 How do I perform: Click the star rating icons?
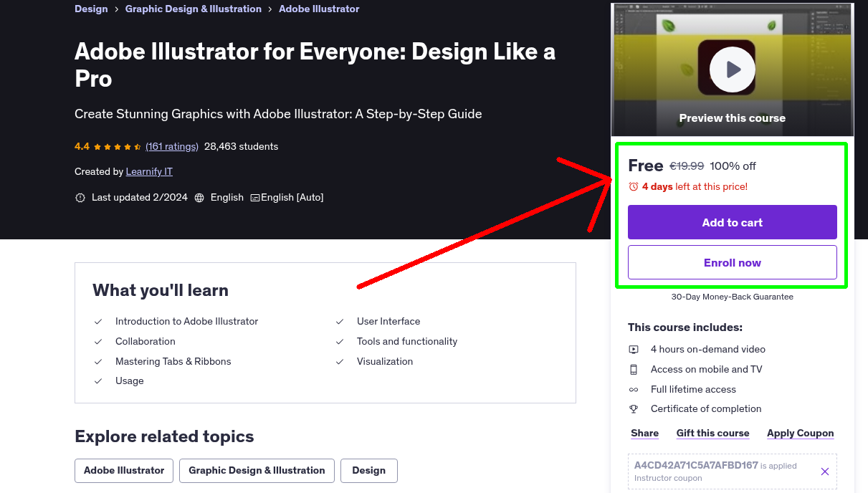click(117, 147)
